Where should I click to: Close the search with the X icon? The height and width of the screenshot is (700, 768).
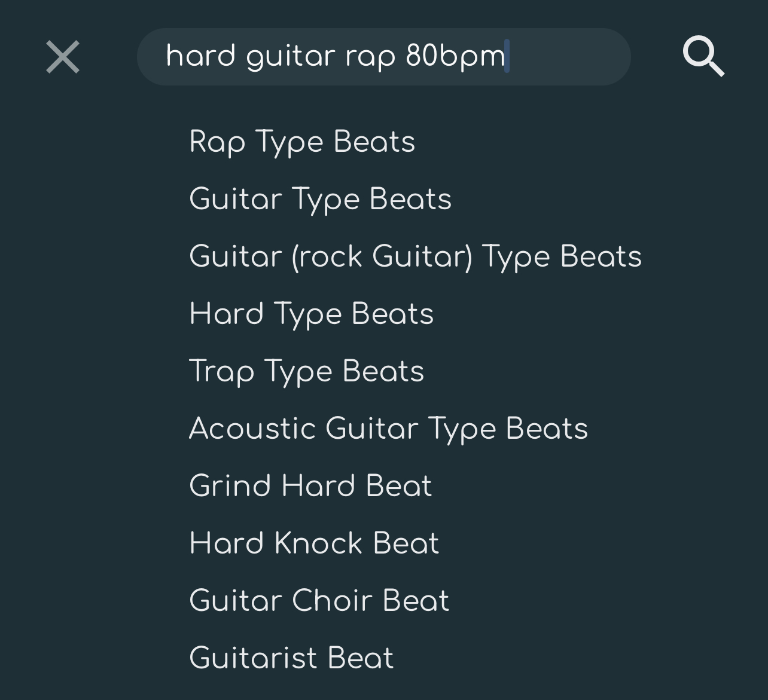63,57
